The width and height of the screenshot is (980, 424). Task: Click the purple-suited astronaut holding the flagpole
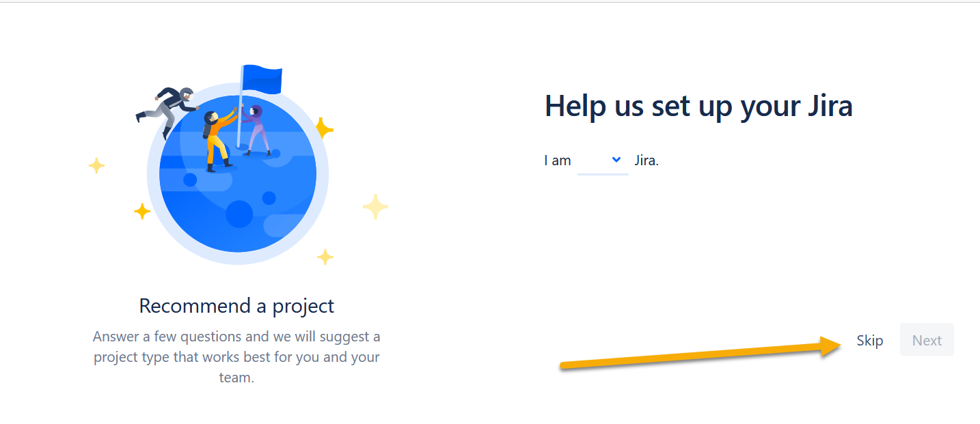(258, 130)
